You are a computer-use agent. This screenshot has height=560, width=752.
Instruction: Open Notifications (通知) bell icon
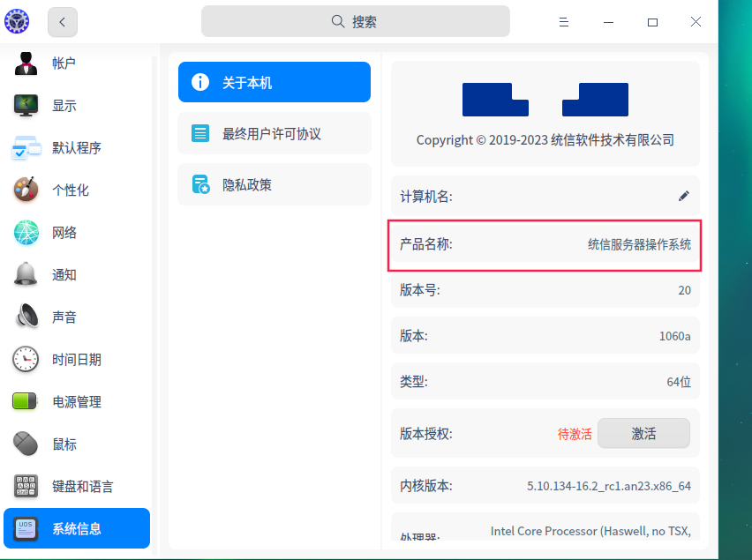(26, 275)
